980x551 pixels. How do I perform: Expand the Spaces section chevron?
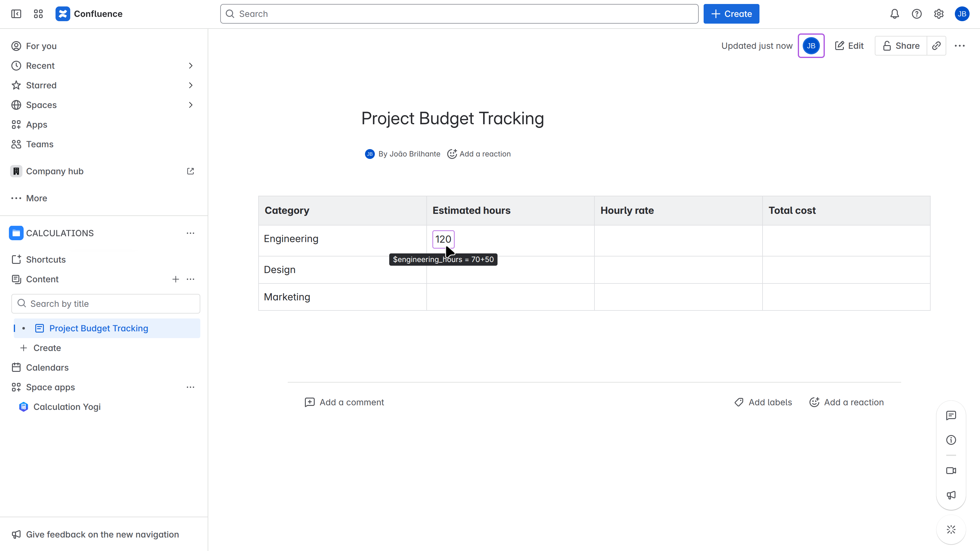click(x=190, y=105)
